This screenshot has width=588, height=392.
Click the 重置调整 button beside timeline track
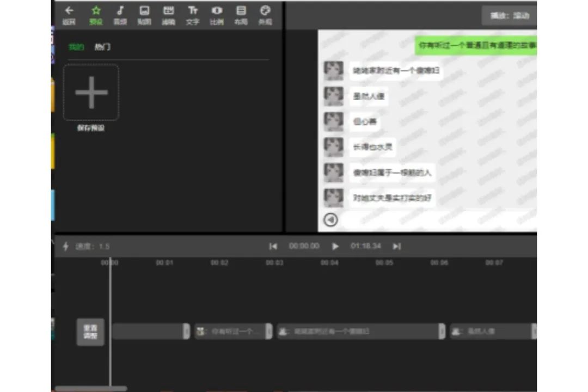(90, 332)
